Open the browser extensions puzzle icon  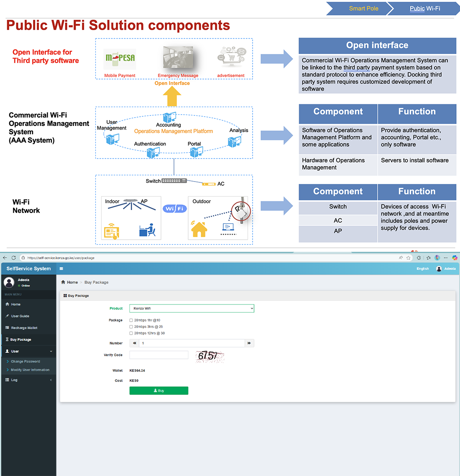click(x=419, y=258)
